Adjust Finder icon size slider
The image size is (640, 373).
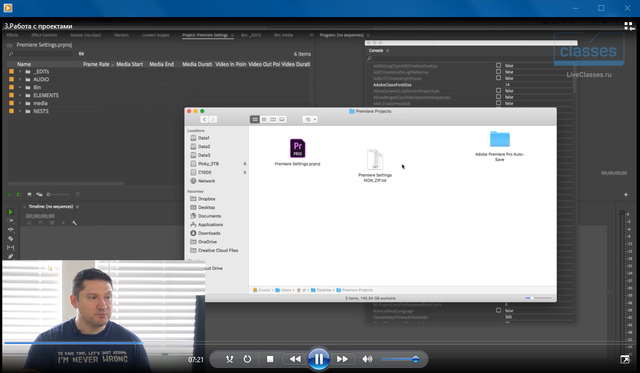(538, 298)
